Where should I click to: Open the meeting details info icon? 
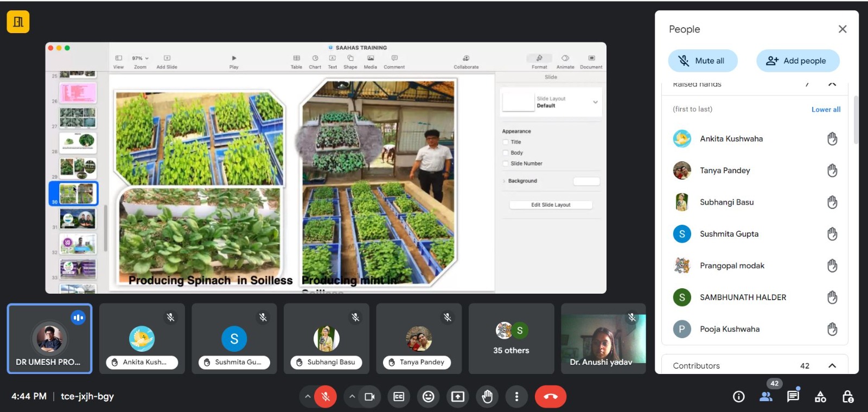(738, 397)
